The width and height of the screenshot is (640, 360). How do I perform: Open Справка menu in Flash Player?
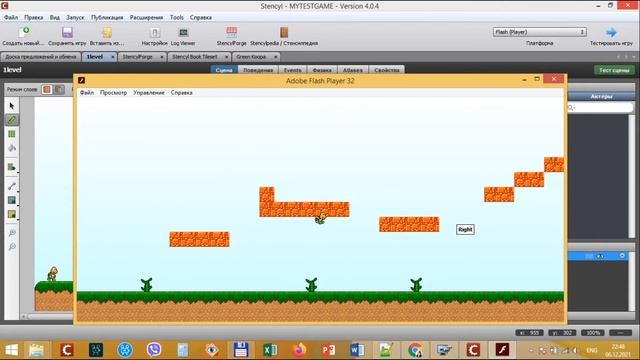tap(181, 93)
